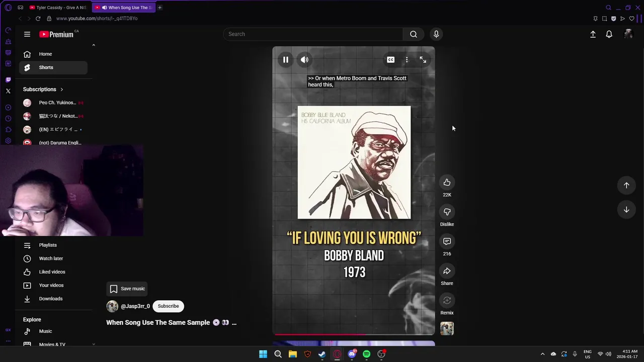
Task: Open Discord from the taskbar
Action: (x=352, y=354)
